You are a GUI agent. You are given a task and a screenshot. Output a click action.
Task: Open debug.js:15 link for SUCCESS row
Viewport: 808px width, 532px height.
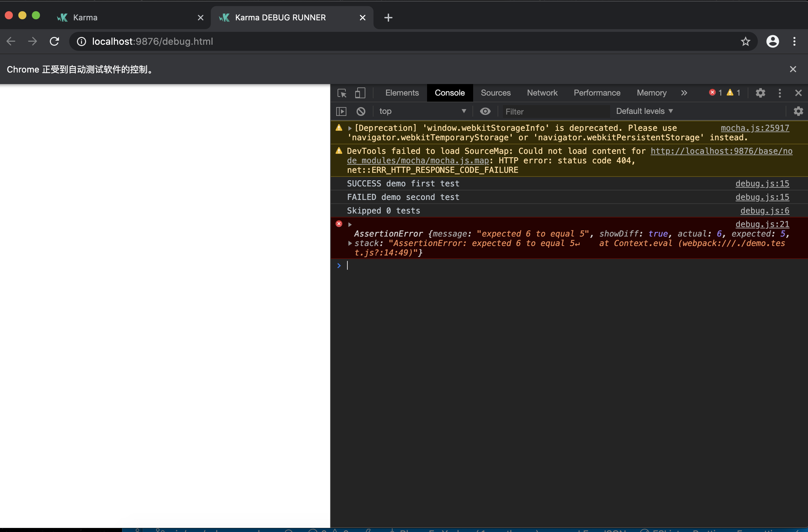[x=762, y=184]
